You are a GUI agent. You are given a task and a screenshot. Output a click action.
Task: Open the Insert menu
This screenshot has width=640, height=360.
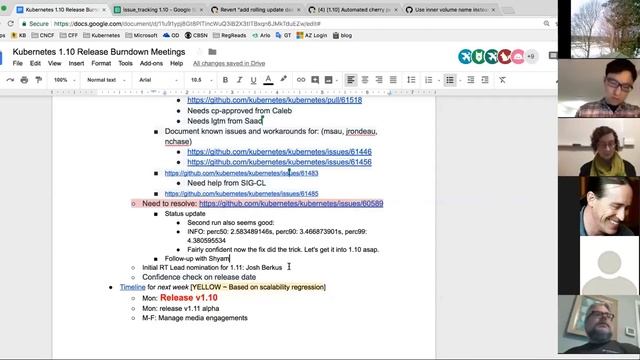coord(76,63)
